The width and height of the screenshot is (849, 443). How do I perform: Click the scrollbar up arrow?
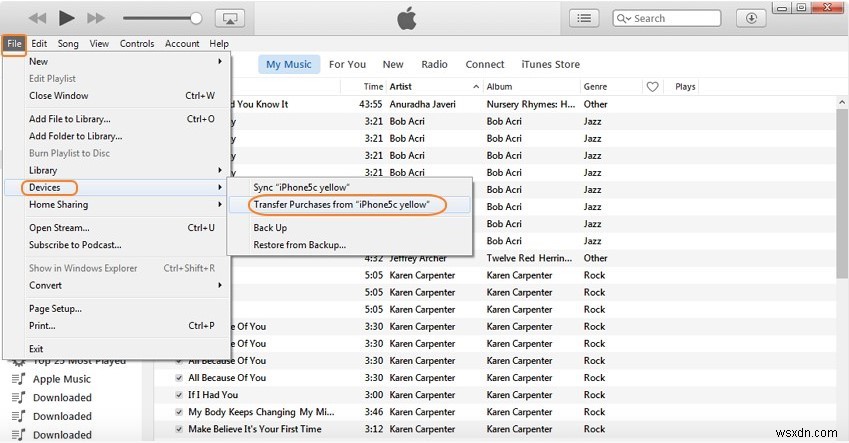(x=841, y=102)
